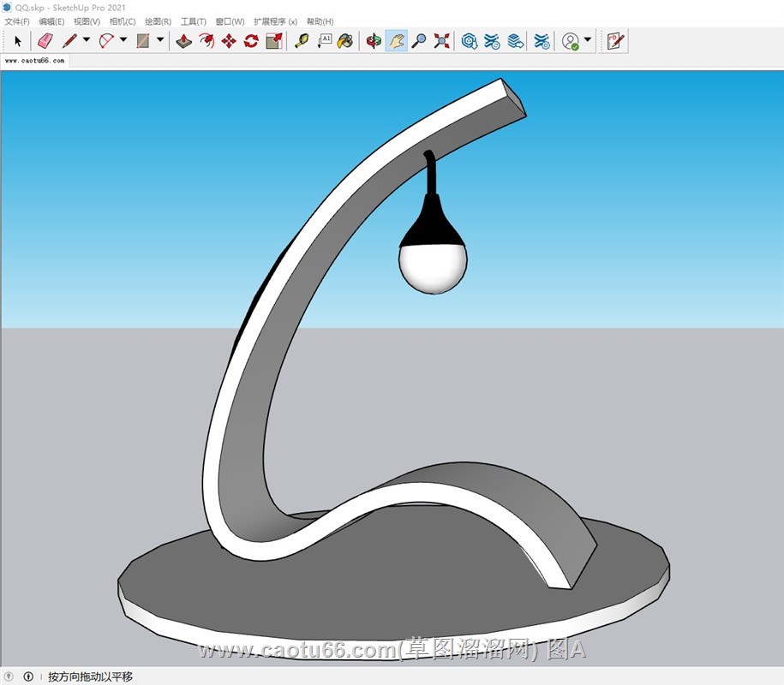Select the Rotate tool
Viewport: 784px width, 685px height.
251,40
